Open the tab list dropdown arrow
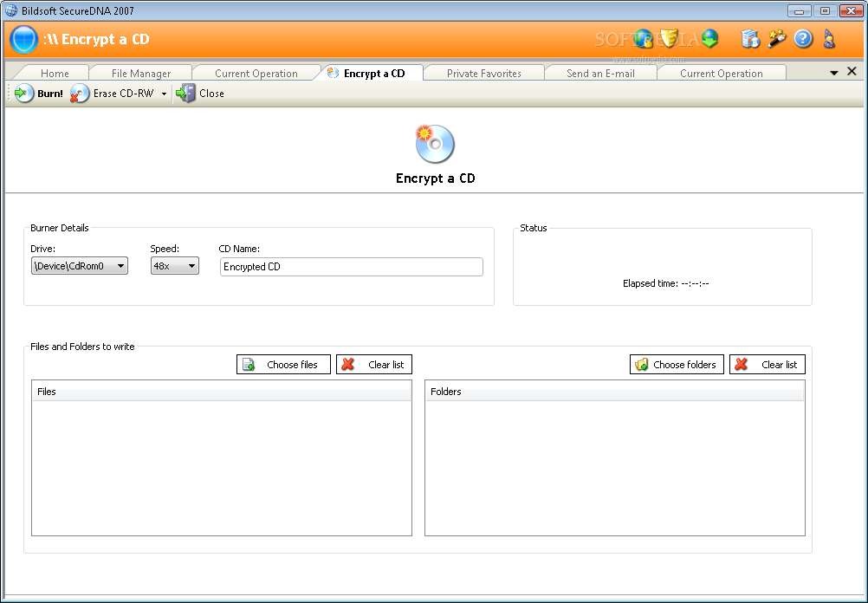 click(x=833, y=73)
